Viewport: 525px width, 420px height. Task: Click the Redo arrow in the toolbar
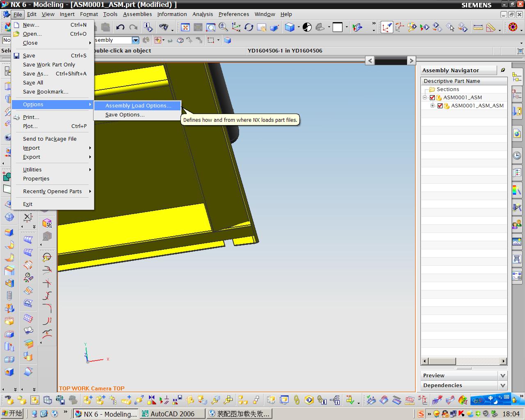click(x=133, y=27)
